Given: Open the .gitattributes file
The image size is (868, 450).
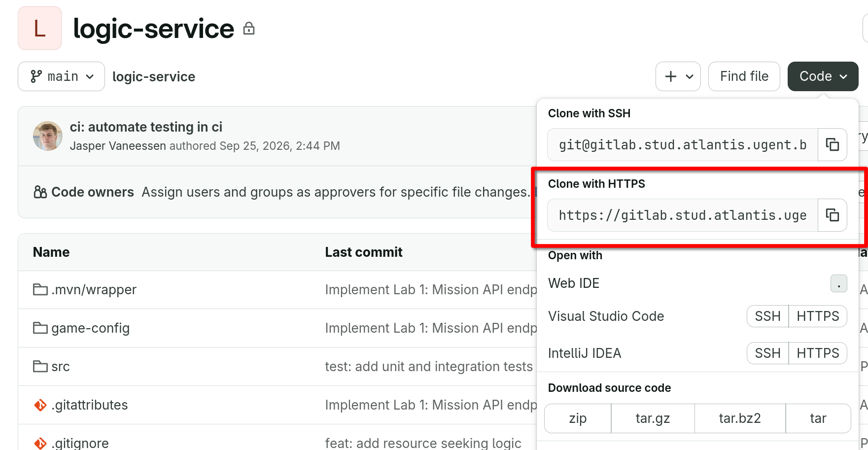Looking at the screenshot, I should [x=89, y=405].
